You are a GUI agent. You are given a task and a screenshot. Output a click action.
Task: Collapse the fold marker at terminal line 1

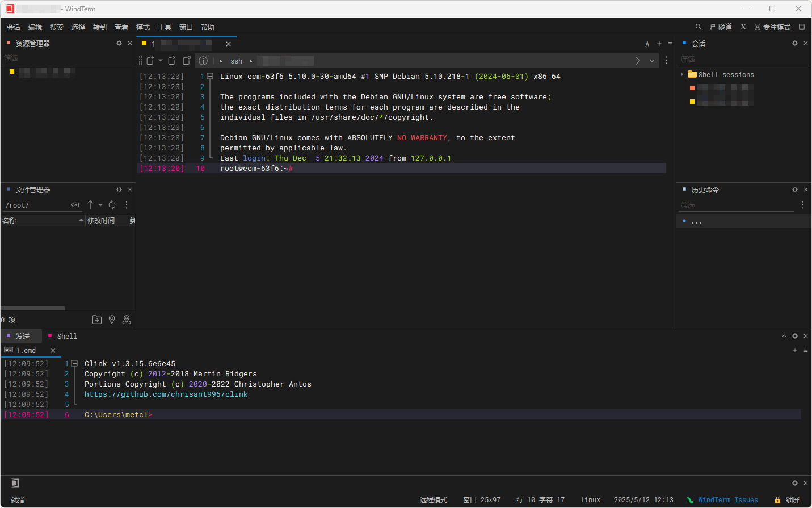(210, 76)
